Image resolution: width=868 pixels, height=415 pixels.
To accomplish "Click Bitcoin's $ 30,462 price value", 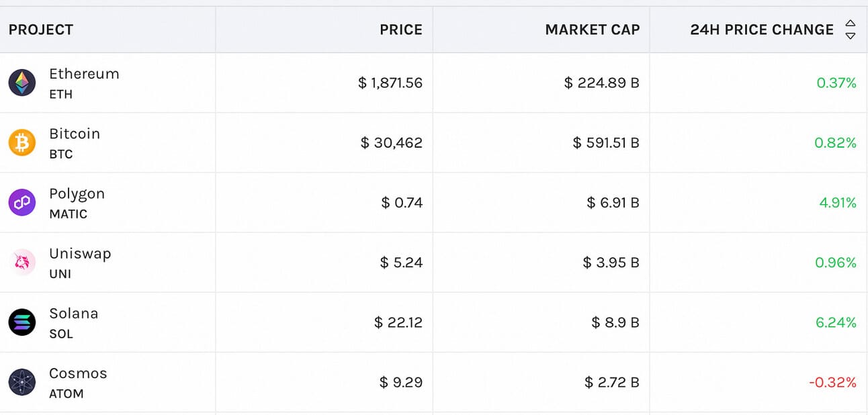I will 392,143.
